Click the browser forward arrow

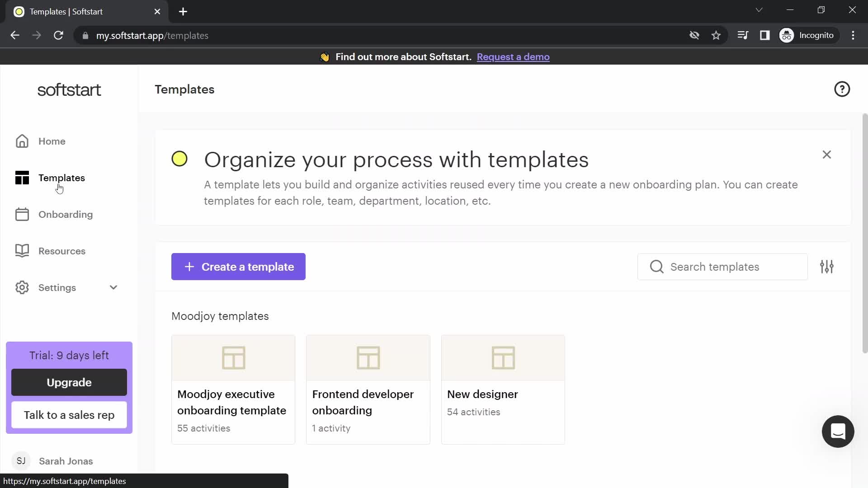37,35
